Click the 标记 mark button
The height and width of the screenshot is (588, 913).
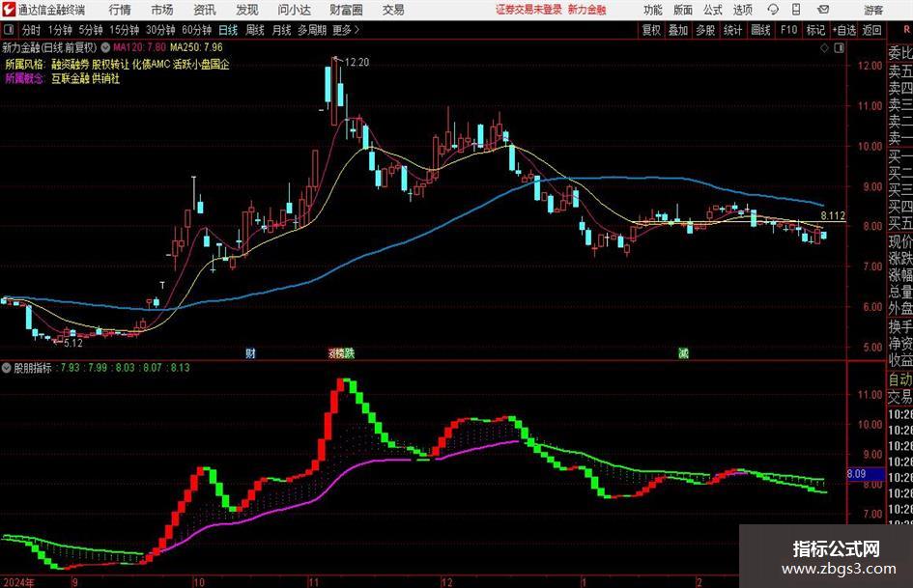815,30
